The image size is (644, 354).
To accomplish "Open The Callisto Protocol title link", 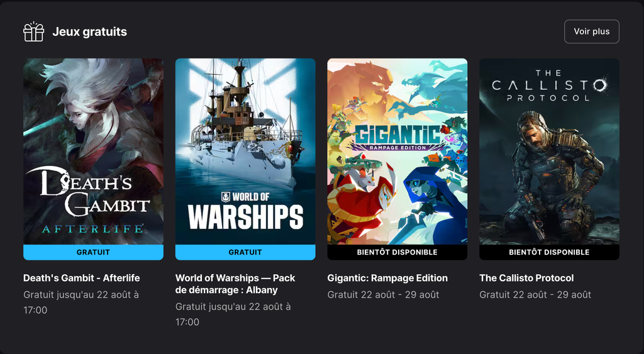I will [526, 278].
